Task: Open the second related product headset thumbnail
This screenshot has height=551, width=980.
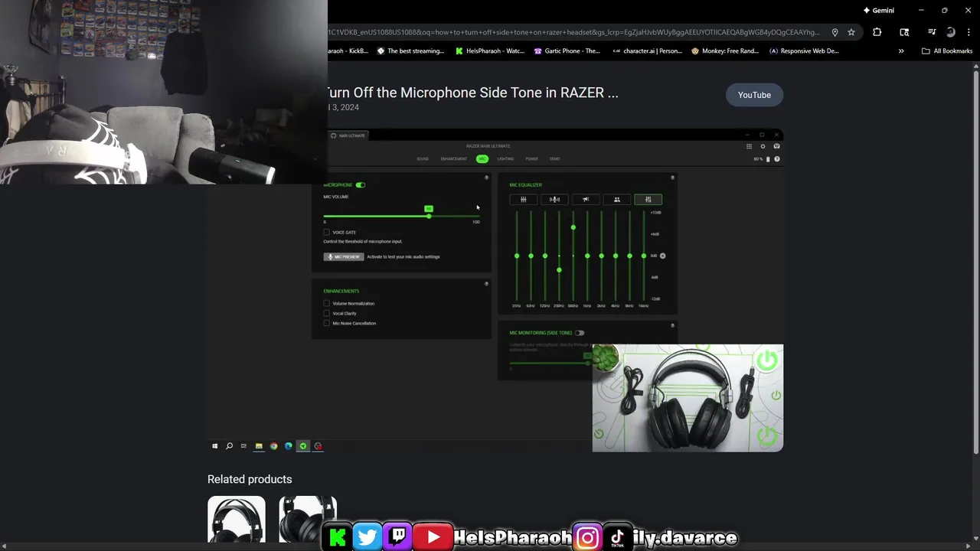Action: click(308, 520)
